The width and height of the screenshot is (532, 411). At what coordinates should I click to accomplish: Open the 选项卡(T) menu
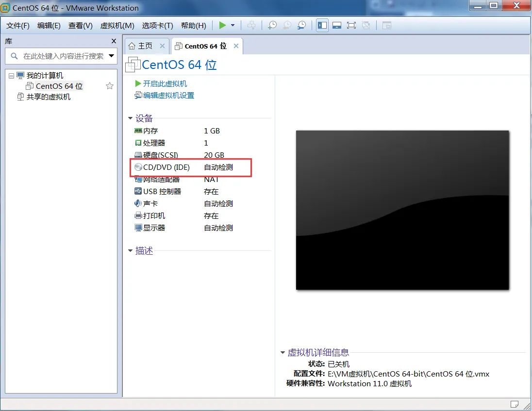[x=157, y=26]
